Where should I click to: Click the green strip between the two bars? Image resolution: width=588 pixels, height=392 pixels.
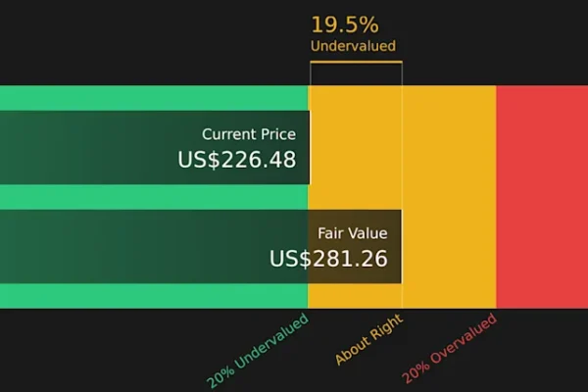click(x=147, y=197)
